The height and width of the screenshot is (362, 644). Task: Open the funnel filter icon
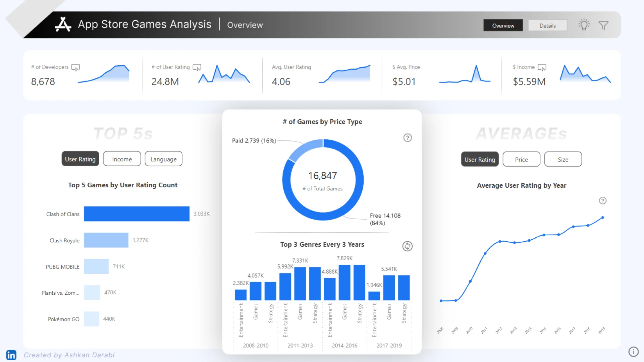pos(603,25)
